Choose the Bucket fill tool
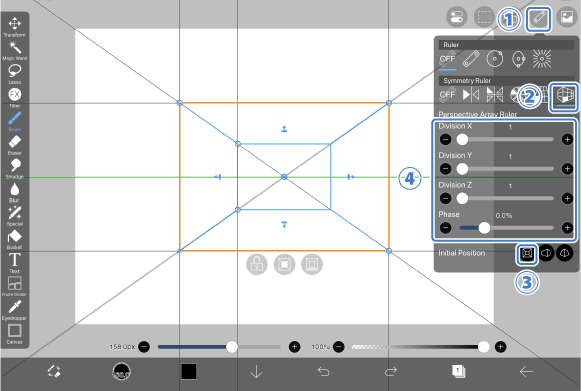 pyautogui.click(x=14, y=239)
